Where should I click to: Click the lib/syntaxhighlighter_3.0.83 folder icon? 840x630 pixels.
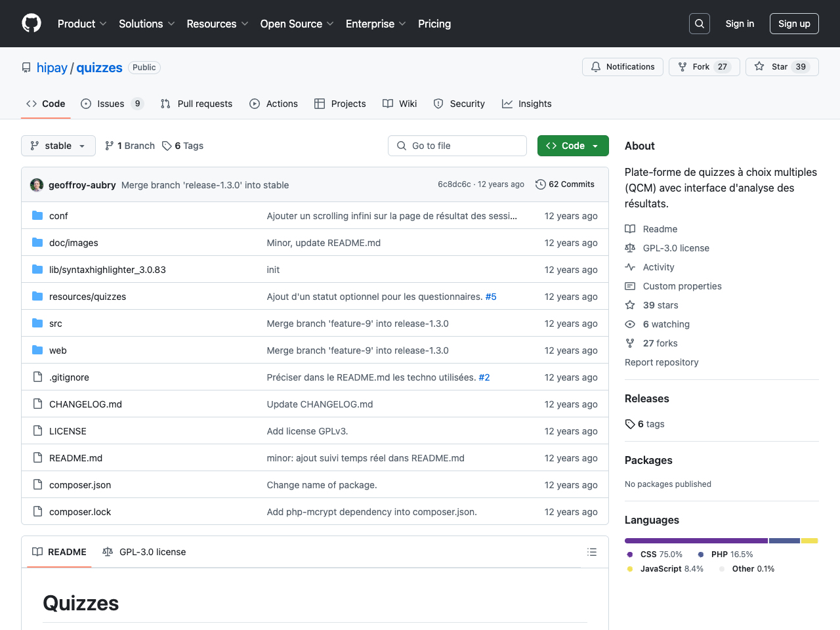tap(37, 269)
